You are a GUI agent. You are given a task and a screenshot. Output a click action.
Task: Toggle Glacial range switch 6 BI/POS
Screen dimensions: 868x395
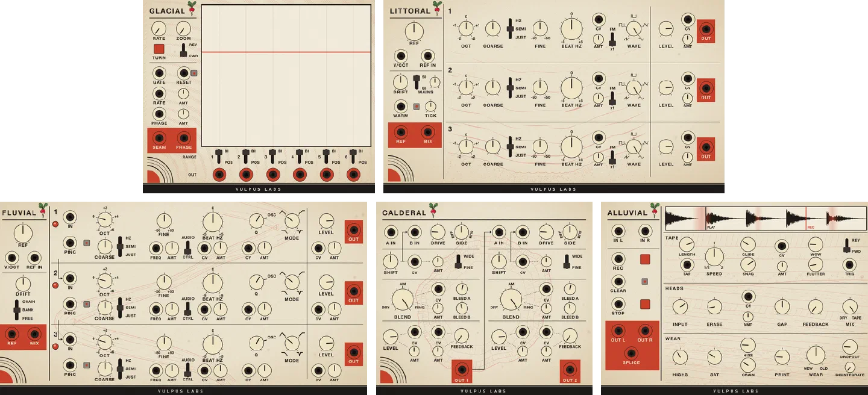tap(353, 157)
